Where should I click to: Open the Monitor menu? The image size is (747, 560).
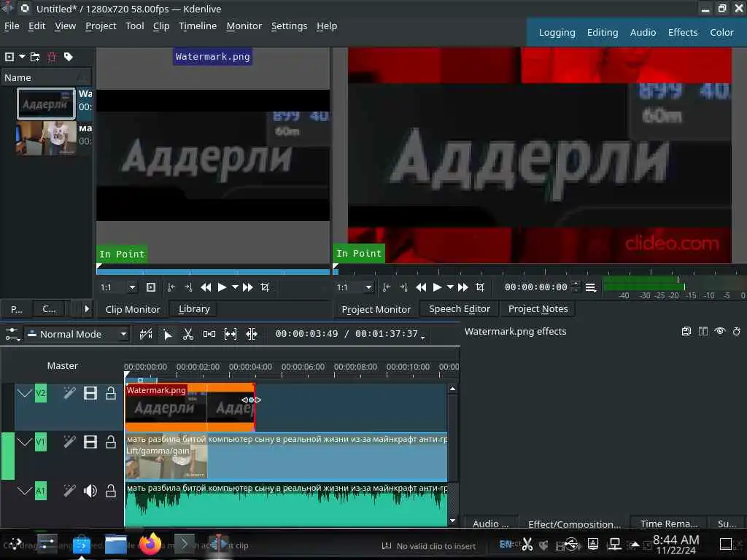244,26
